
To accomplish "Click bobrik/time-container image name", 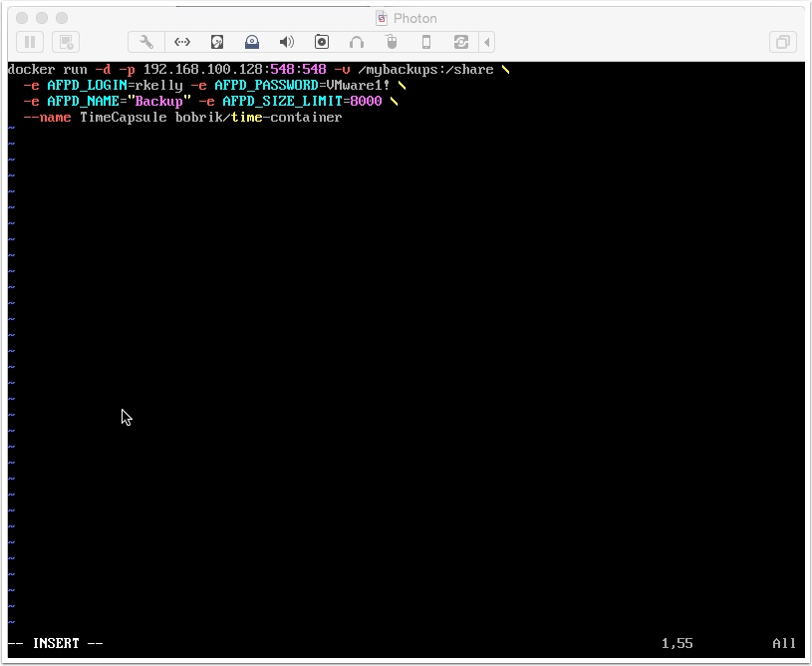I will [258, 118].
